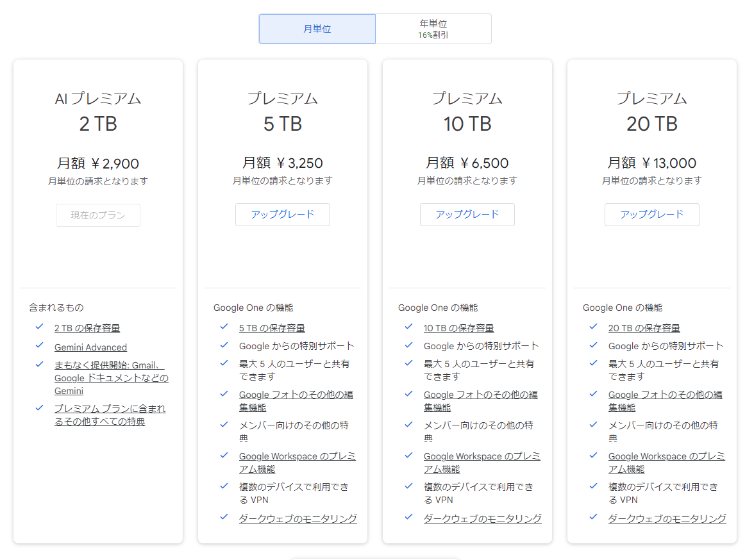Open Google フォト editing link in 10 TB plan
The image size is (754, 560).
(480, 401)
